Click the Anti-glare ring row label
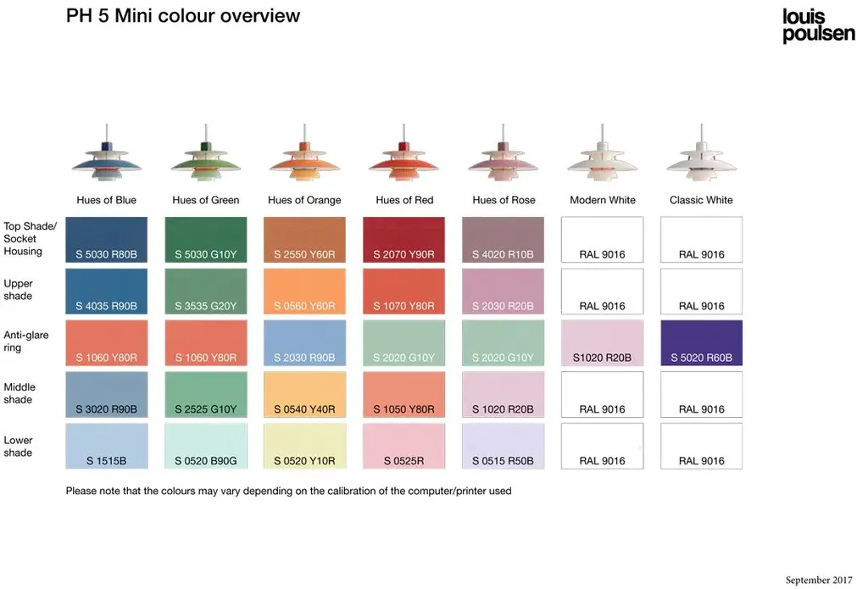Screen dimensions: 868x589 pyautogui.click(x=26, y=342)
